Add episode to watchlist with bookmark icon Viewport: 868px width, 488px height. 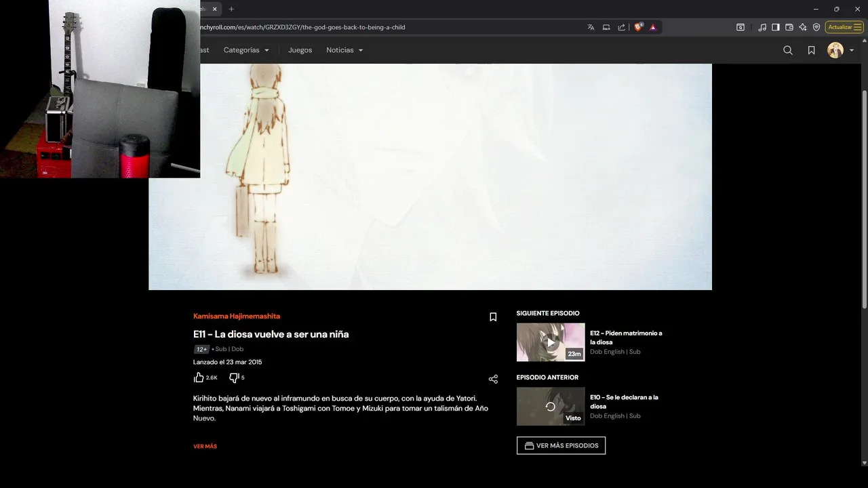point(493,317)
